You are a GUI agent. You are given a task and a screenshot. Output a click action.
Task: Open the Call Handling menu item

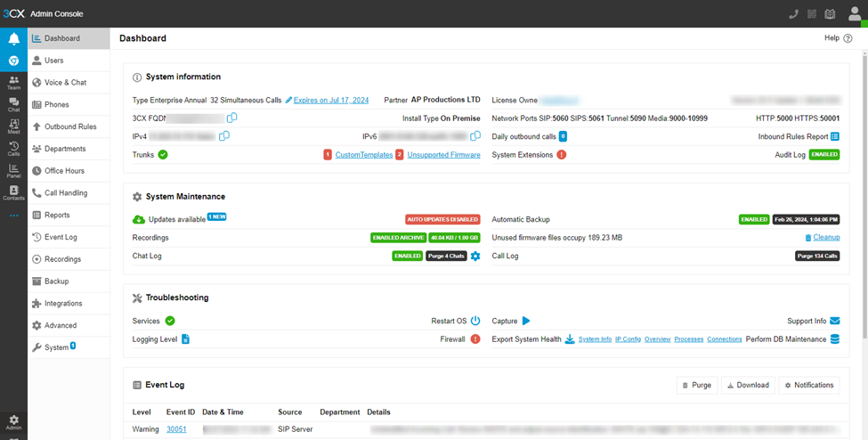65,193
